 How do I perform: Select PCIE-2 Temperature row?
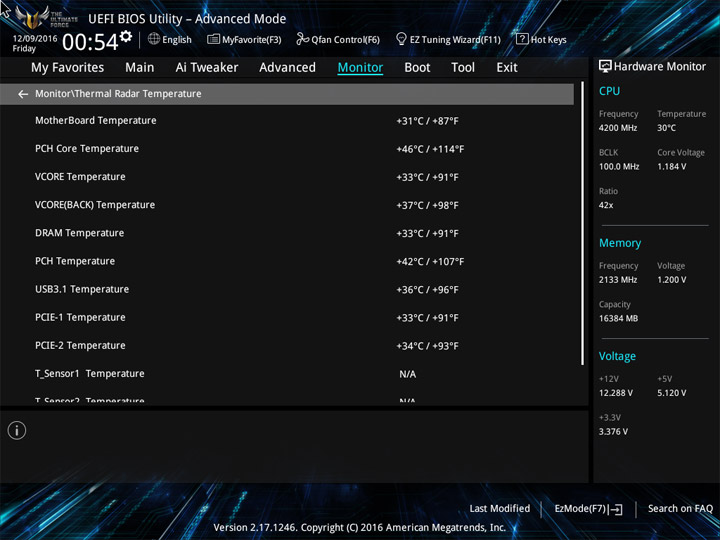point(287,345)
